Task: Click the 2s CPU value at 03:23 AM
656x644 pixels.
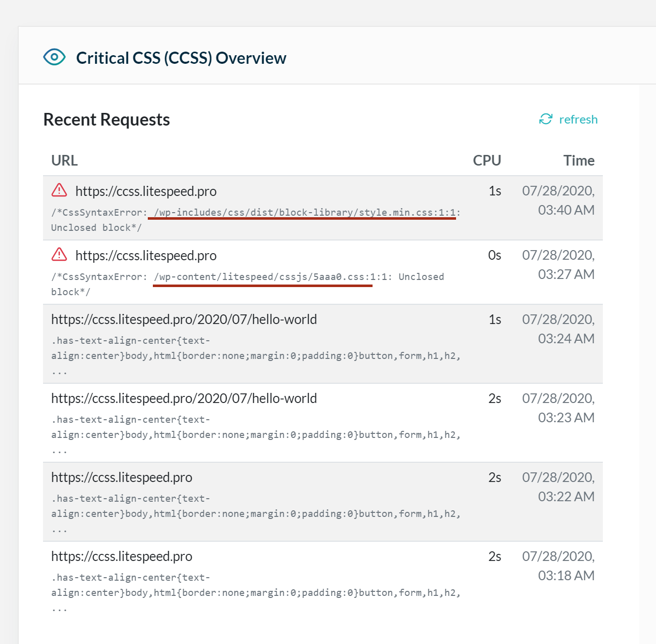Action: [x=495, y=398]
